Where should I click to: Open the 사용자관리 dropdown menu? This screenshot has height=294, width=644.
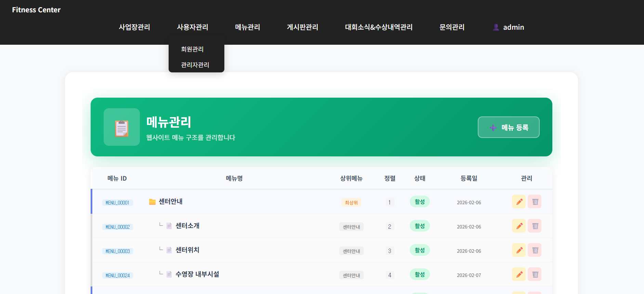point(192,27)
